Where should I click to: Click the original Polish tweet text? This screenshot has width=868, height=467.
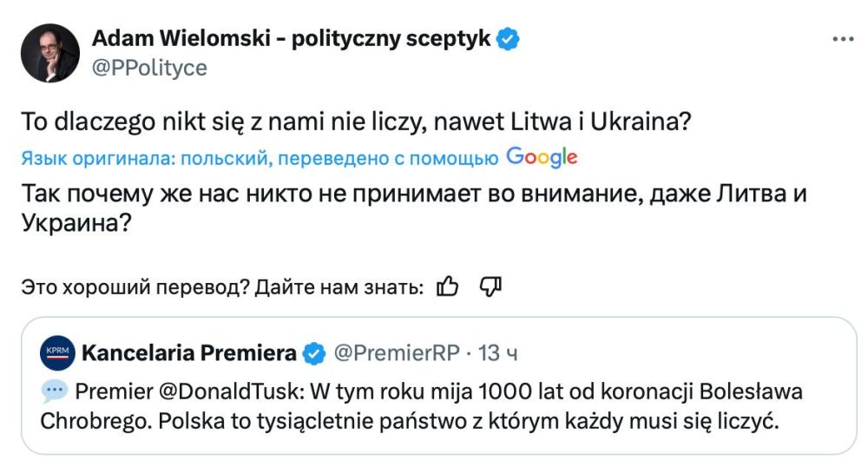click(x=356, y=122)
